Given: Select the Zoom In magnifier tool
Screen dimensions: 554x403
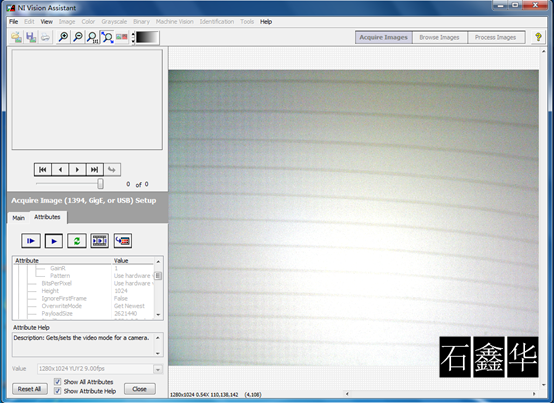Looking at the screenshot, I should pyautogui.click(x=64, y=37).
